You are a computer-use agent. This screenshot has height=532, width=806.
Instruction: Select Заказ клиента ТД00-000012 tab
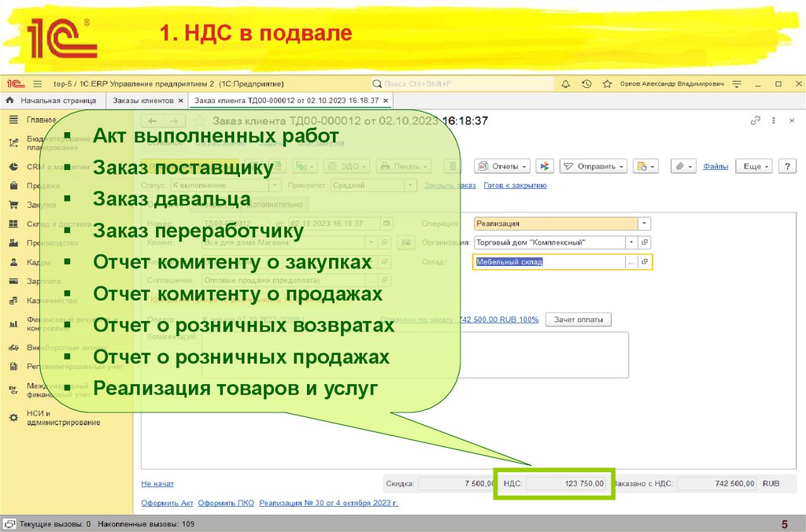tap(287, 101)
